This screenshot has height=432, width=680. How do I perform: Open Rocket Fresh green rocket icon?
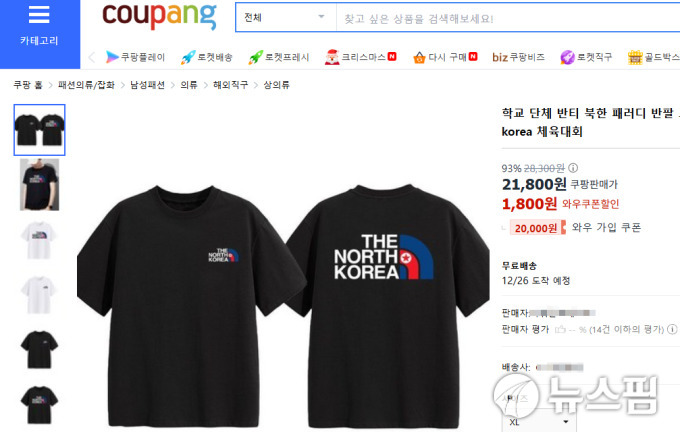255,57
